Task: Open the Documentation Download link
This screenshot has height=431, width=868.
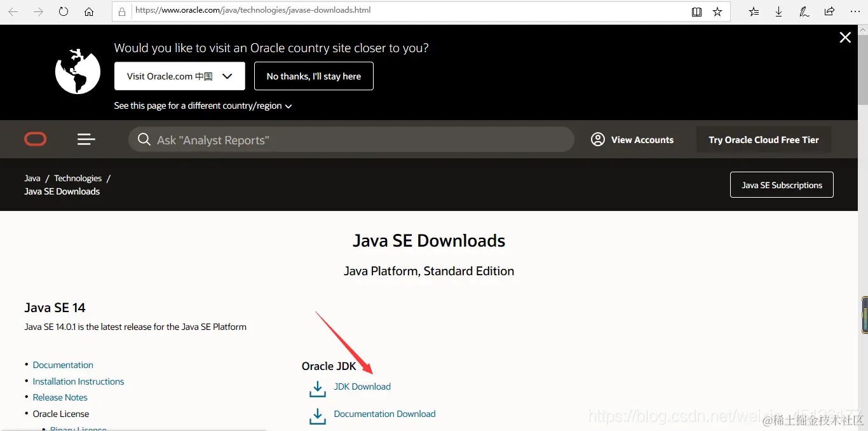Action: point(384,414)
